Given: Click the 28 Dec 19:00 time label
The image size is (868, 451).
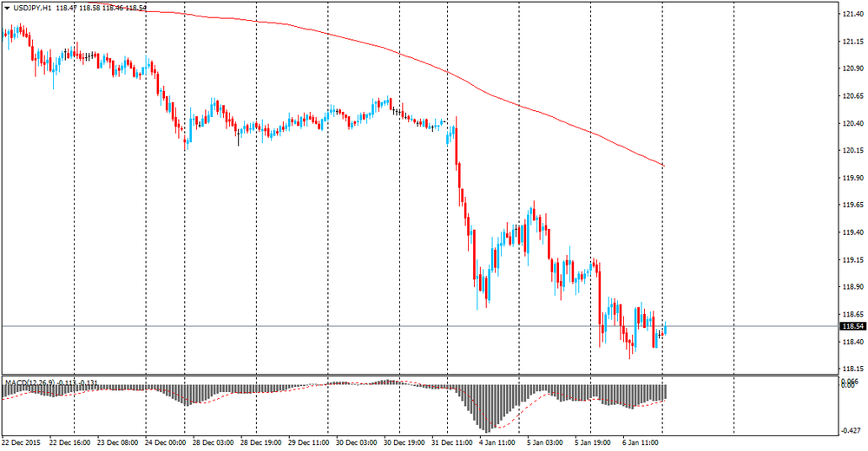Looking at the screenshot, I should click(x=261, y=442).
